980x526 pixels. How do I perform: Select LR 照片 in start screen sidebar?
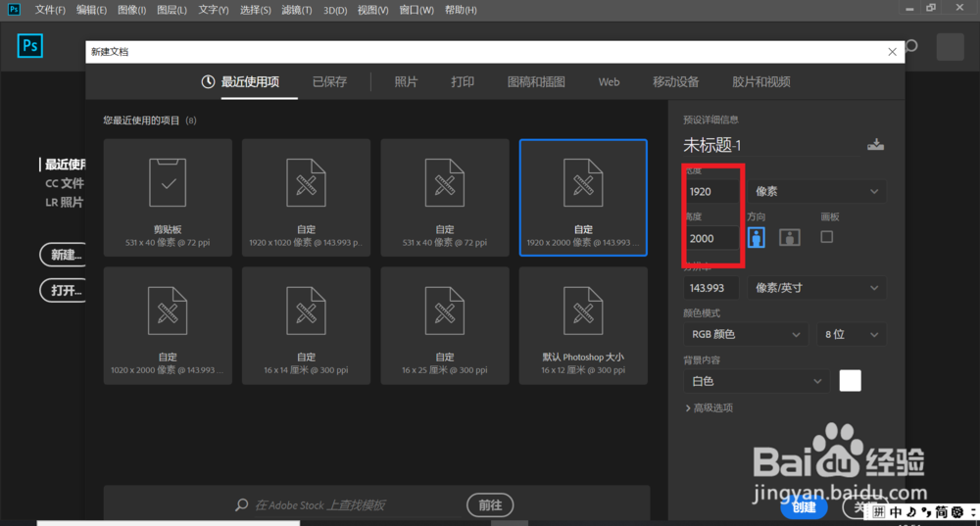[65, 202]
